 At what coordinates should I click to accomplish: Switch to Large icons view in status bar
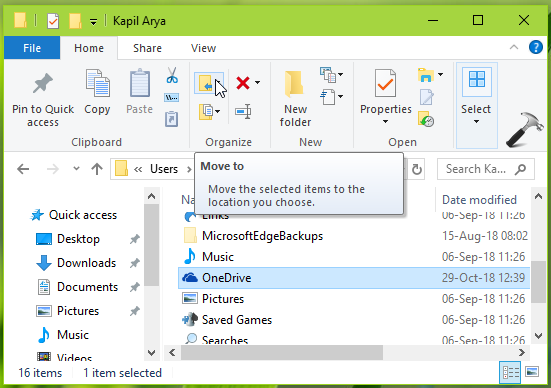click(x=532, y=372)
